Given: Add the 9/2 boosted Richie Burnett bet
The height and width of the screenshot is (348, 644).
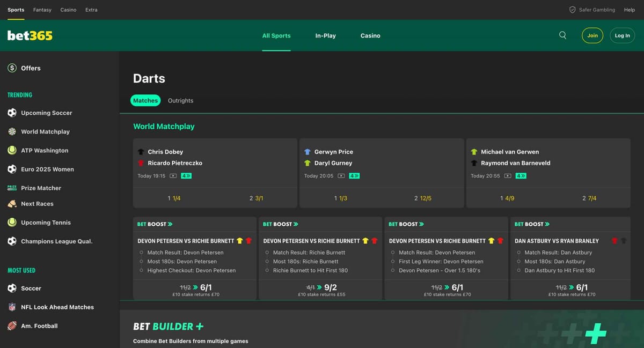Looking at the screenshot, I should 320,290.
